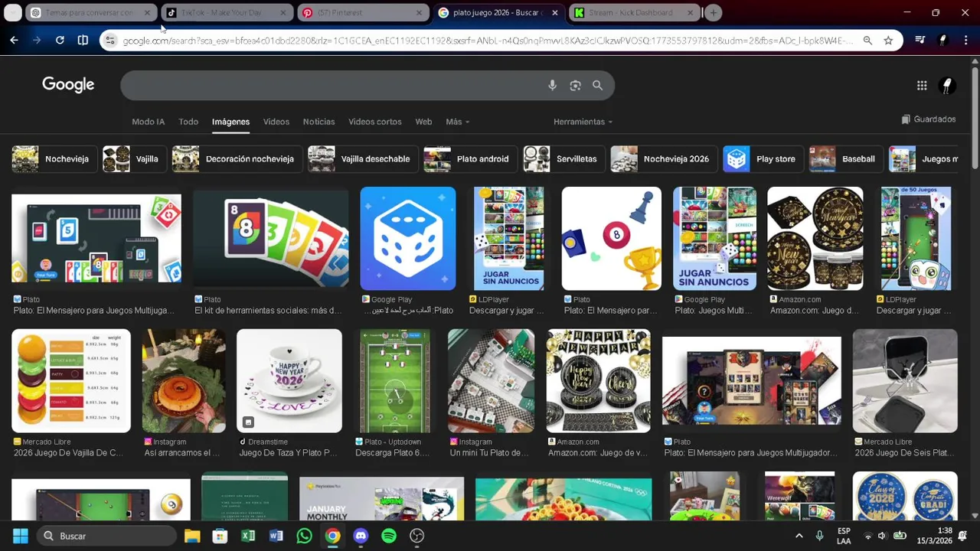This screenshot has width=980, height=551.
Task: Switch to the Stream - Kick Dashboard tab
Action: coord(634,12)
